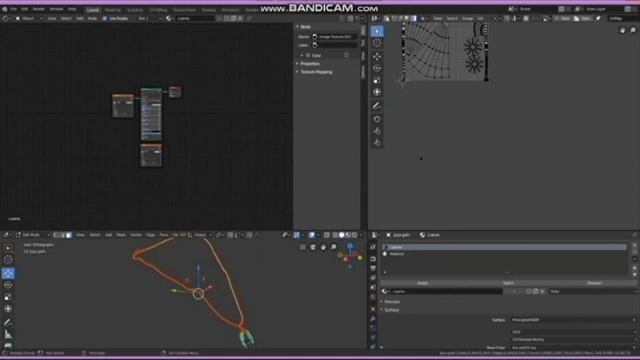The image size is (640, 360).
Task: Select the 3D viewport Select Box tool
Action: [8, 248]
